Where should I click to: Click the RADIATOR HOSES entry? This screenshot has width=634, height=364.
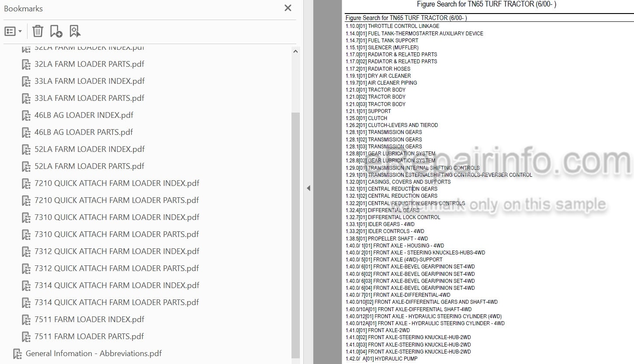pyautogui.click(x=378, y=69)
